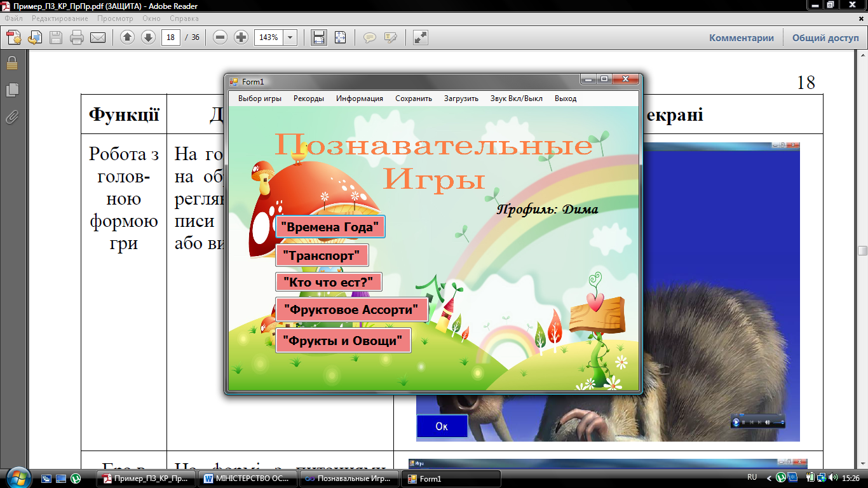Image resolution: width=868 pixels, height=488 pixels.
Task: Click the µTorrent quick launch icon
Action: [75, 478]
